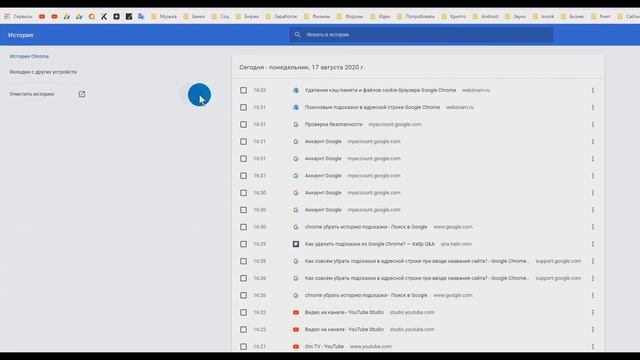Click the www.youtube.com domain text
Image resolution: width=640 pixels, height=360 pixels.
click(371, 347)
